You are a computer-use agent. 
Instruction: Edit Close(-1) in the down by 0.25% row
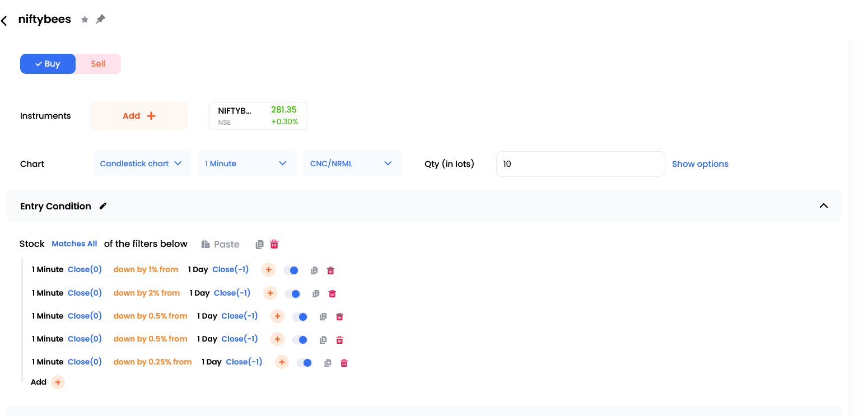pyautogui.click(x=244, y=362)
